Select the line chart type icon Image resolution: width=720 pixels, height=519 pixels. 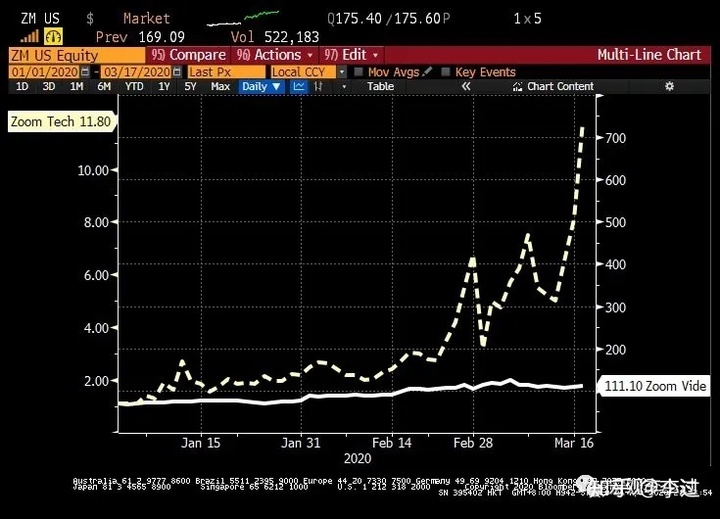(299, 87)
